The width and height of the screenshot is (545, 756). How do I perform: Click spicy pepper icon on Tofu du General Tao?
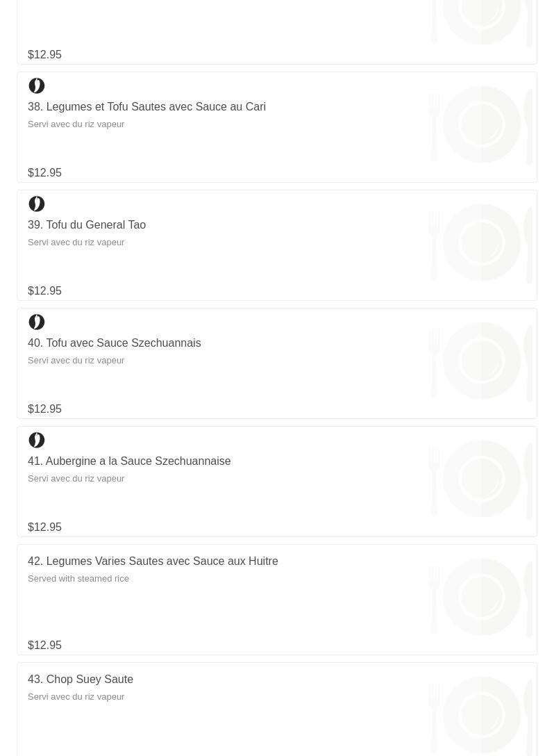click(37, 204)
